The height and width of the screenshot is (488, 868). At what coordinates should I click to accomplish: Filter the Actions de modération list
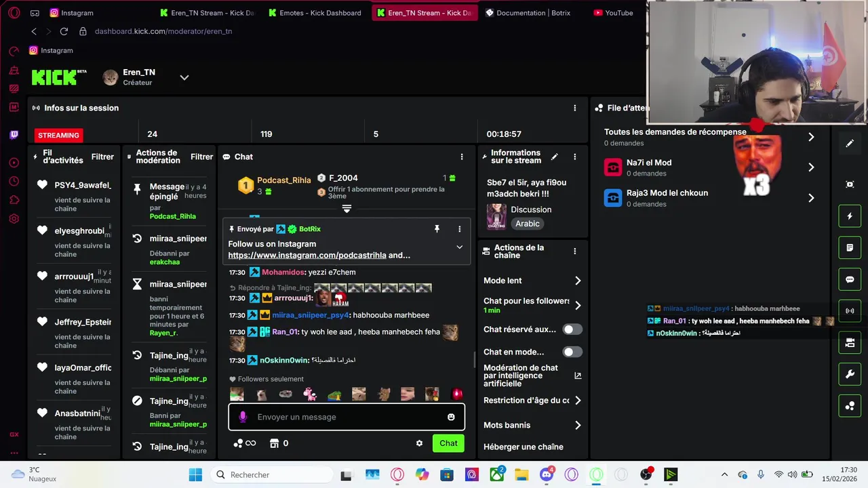201,157
